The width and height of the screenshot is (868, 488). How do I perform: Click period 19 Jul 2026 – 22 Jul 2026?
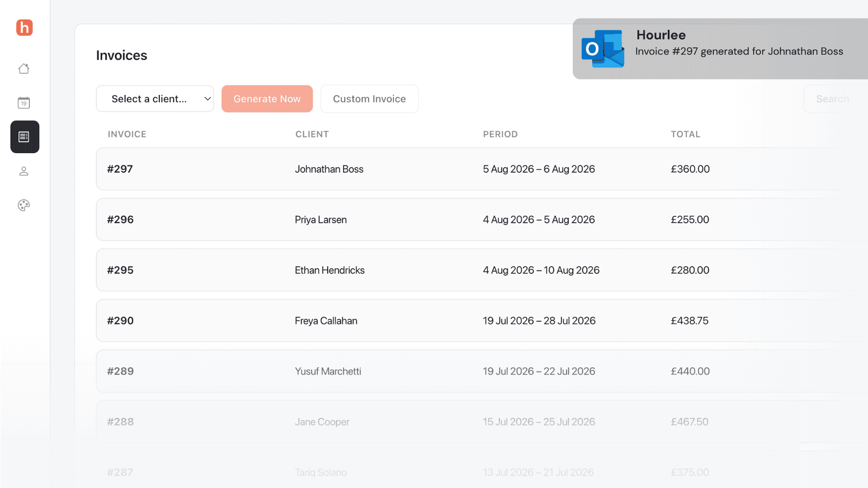(x=539, y=371)
